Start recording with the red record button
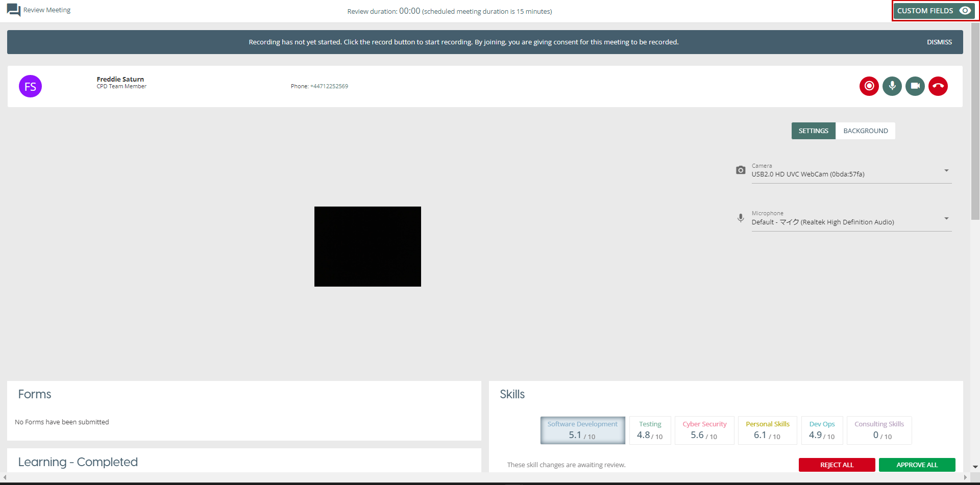This screenshot has width=980, height=485. pyautogui.click(x=869, y=86)
